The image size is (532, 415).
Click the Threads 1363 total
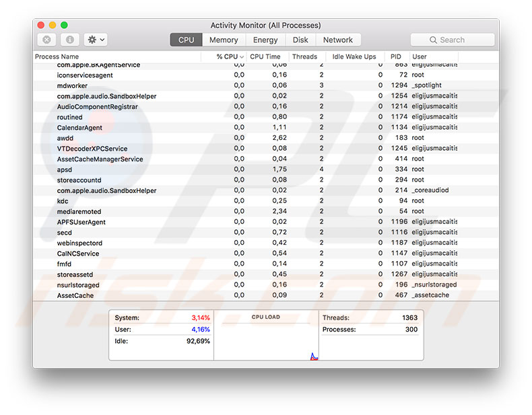[410, 317]
